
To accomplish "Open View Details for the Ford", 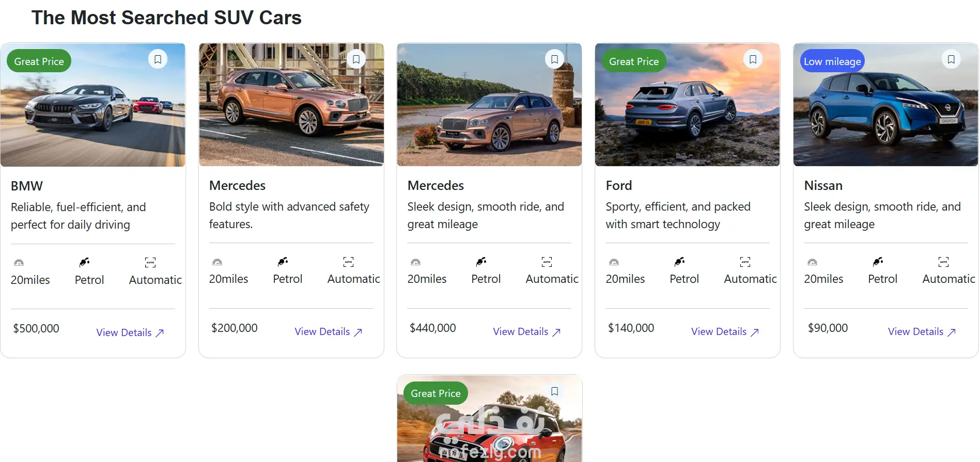I will 725,332.
